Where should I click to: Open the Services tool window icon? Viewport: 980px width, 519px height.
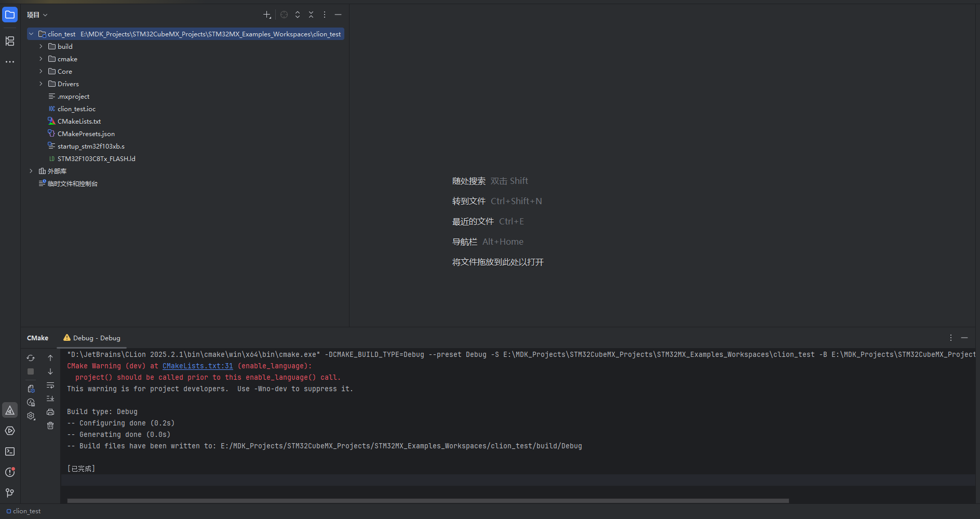10,431
